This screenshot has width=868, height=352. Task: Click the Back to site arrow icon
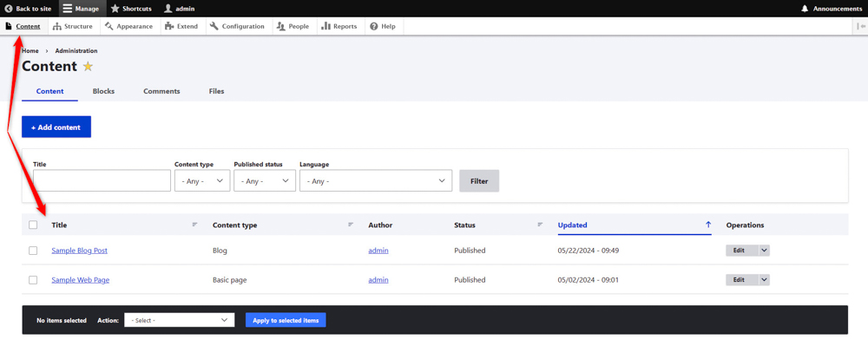[x=9, y=9]
